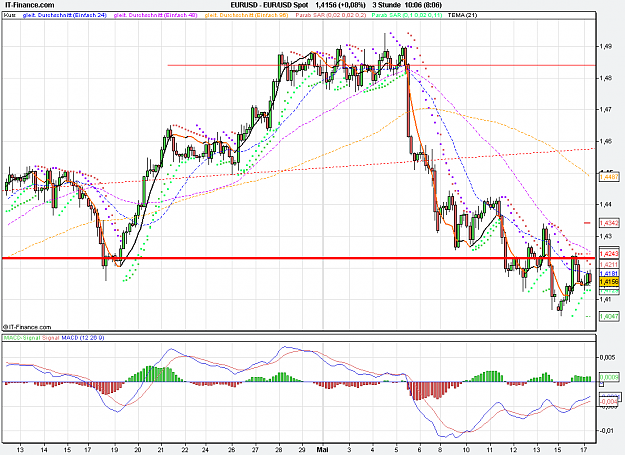
Task: Click the '3 Stunde' timeframe label
Action: coord(386,5)
